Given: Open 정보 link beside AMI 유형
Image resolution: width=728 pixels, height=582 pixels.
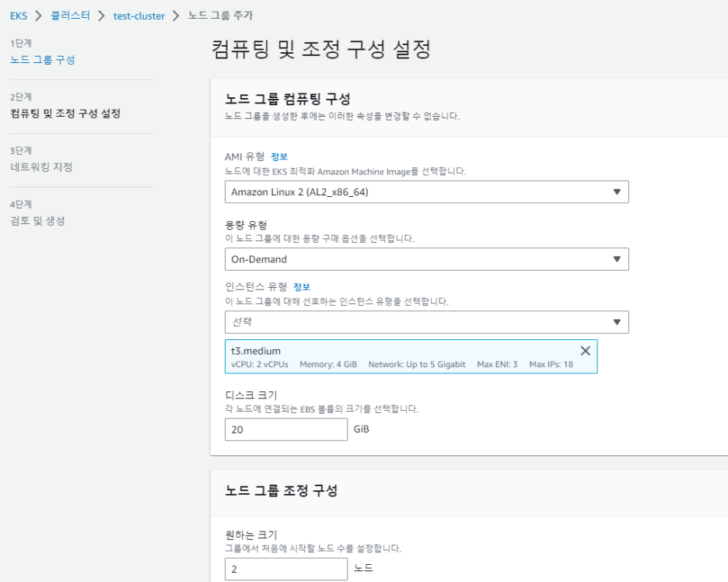Looking at the screenshot, I should point(279,156).
